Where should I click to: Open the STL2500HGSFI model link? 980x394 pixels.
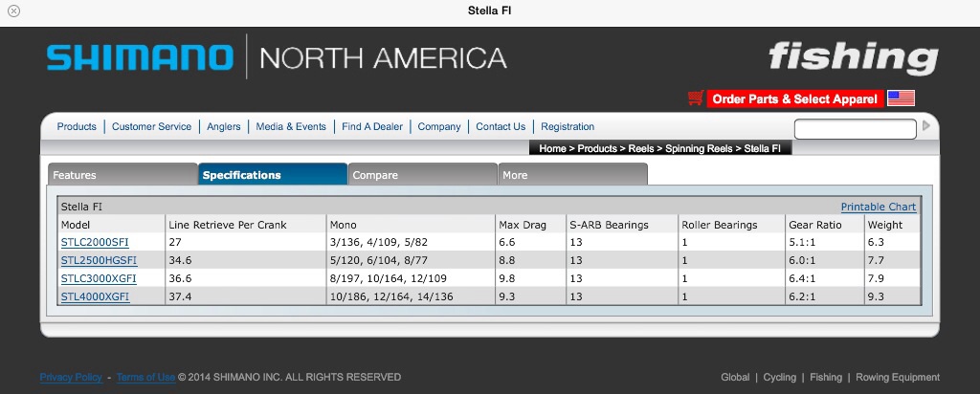tap(99, 260)
